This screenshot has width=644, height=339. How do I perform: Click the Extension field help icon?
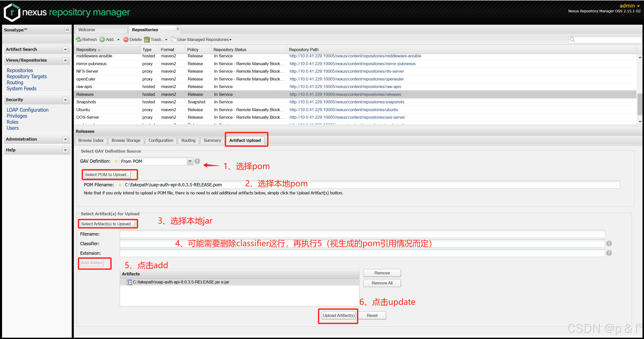[609, 253]
